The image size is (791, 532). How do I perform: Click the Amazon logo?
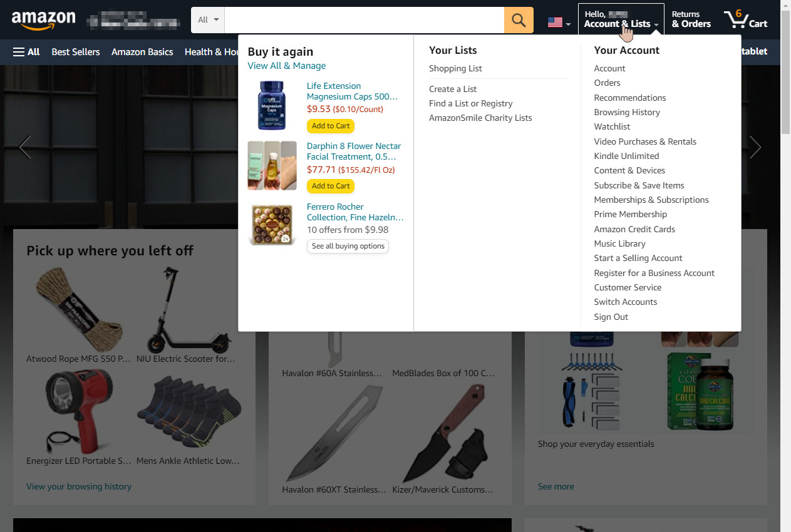[x=43, y=20]
